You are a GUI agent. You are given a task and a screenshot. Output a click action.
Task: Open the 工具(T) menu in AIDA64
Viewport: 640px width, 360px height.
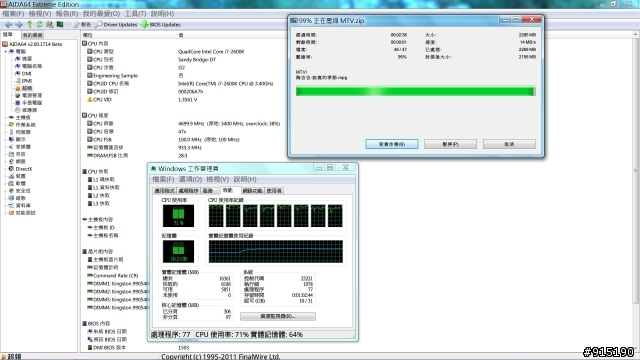136,13
